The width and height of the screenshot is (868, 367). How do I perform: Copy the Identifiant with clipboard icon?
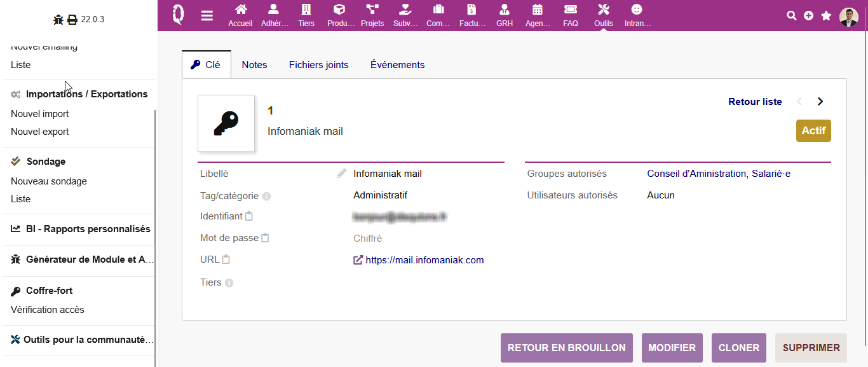pos(249,216)
